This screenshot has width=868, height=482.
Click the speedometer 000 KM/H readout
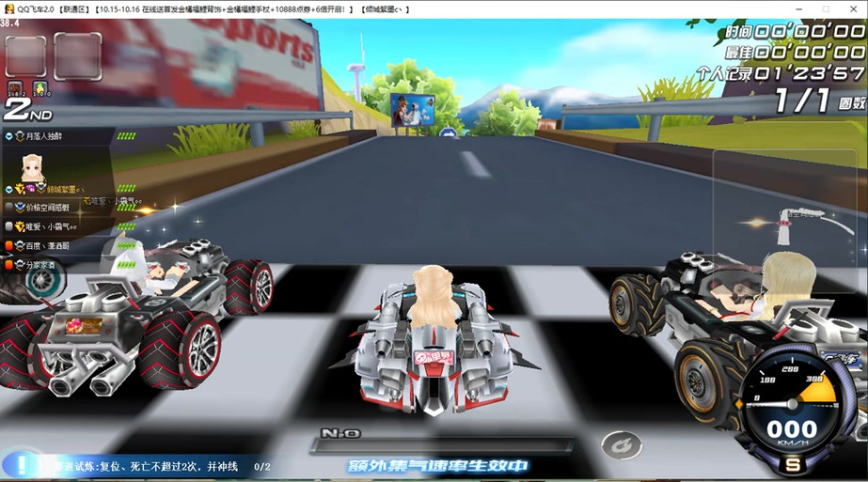[x=792, y=432]
